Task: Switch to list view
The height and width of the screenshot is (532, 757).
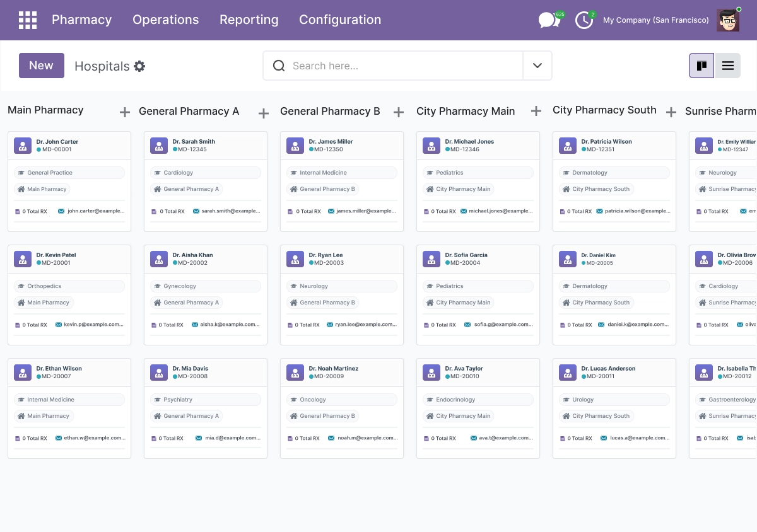Action: click(727, 66)
